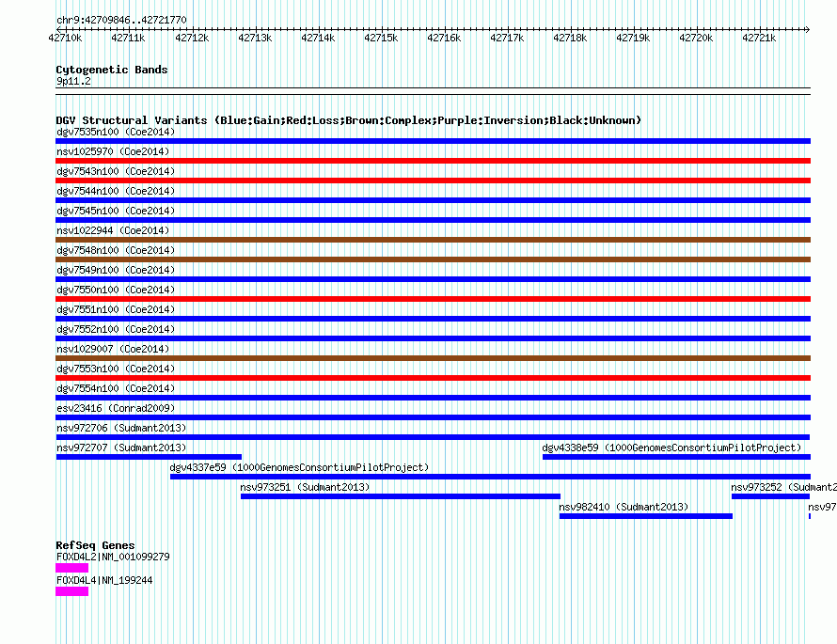Click the 42716k ruler position

click(444, 38)
